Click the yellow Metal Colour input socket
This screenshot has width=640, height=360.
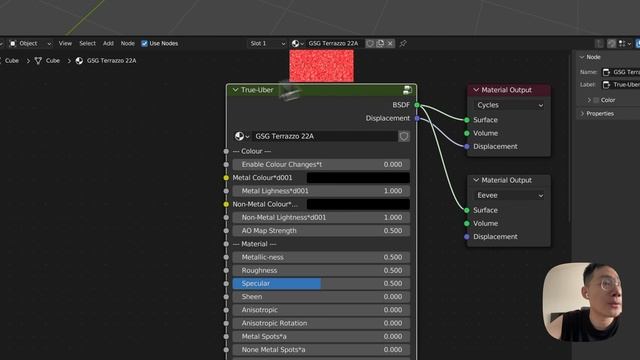click(x=226, y=178)
